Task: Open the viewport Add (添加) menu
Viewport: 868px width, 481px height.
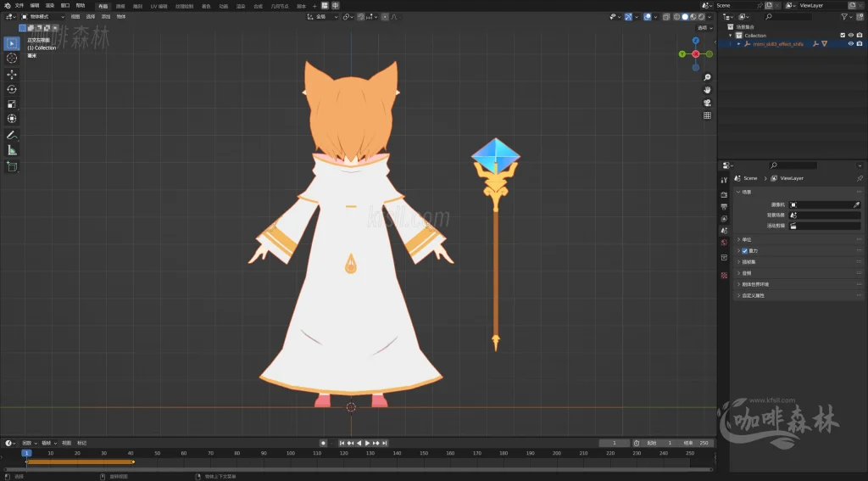Action: (x=106, y=17)
